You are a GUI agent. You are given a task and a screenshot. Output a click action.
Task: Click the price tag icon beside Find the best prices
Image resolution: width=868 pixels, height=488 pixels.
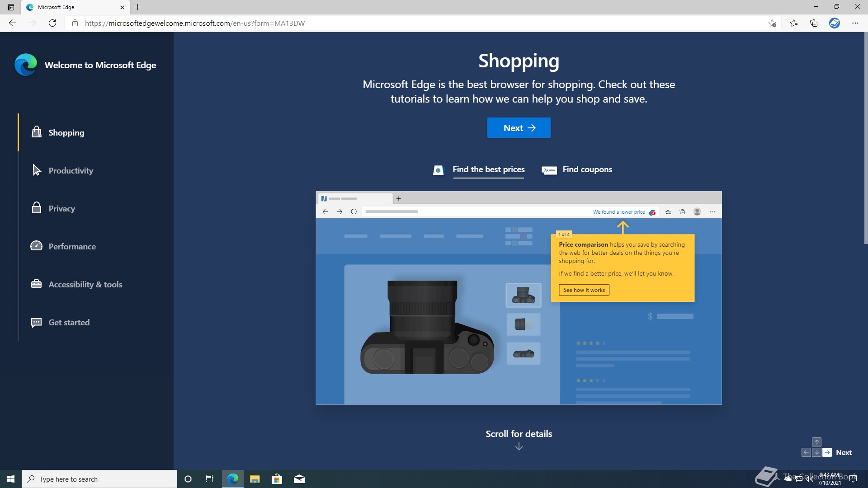click(x=439, y=170)
